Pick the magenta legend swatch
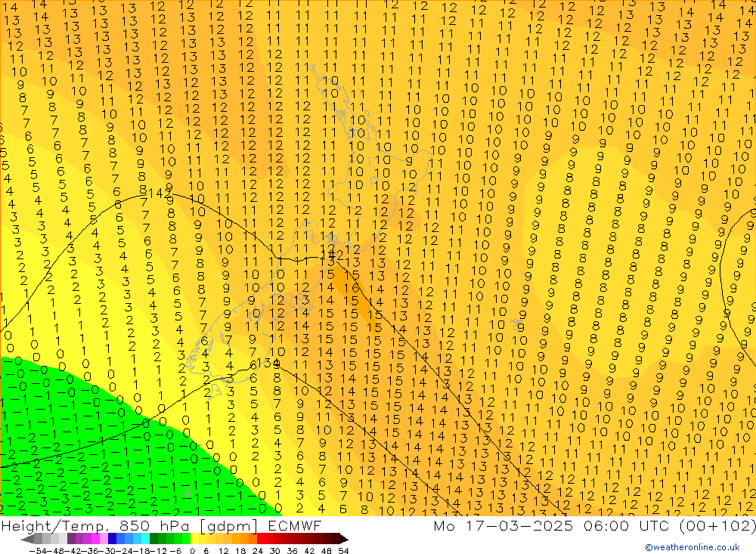This screenshot has width=756, height=554. click(95, 539)
